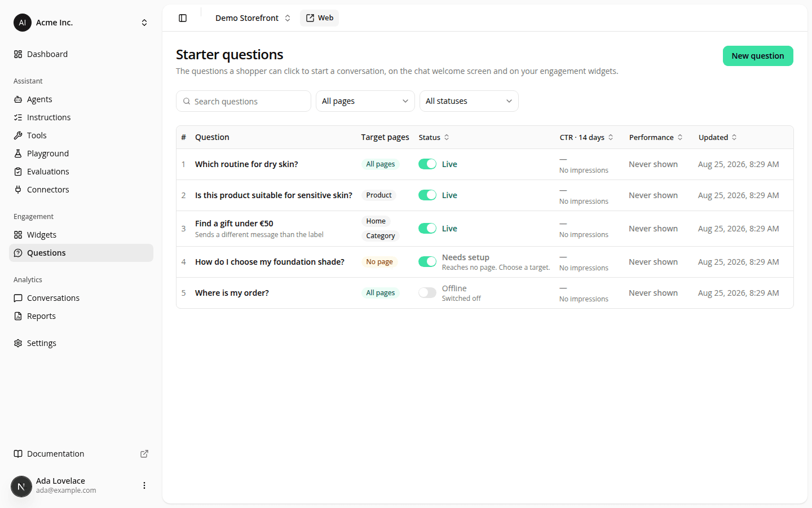Click the New question button

pos(758,56)
